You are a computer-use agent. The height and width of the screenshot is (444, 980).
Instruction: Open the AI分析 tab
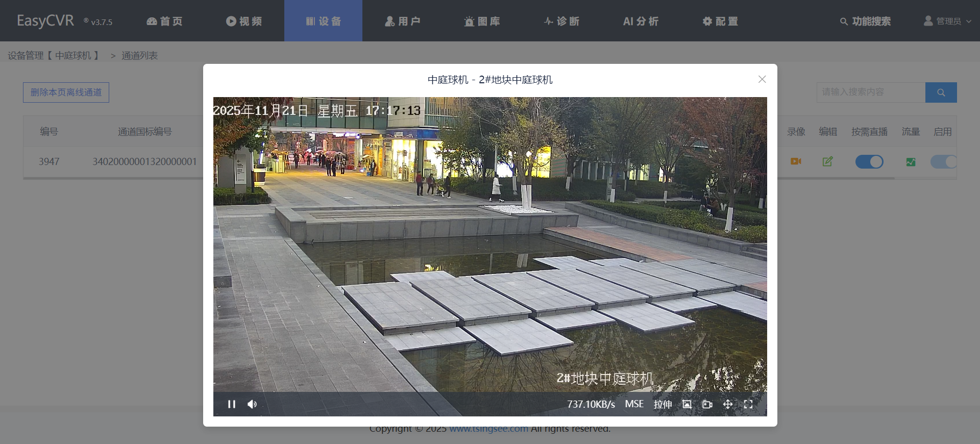641,21
